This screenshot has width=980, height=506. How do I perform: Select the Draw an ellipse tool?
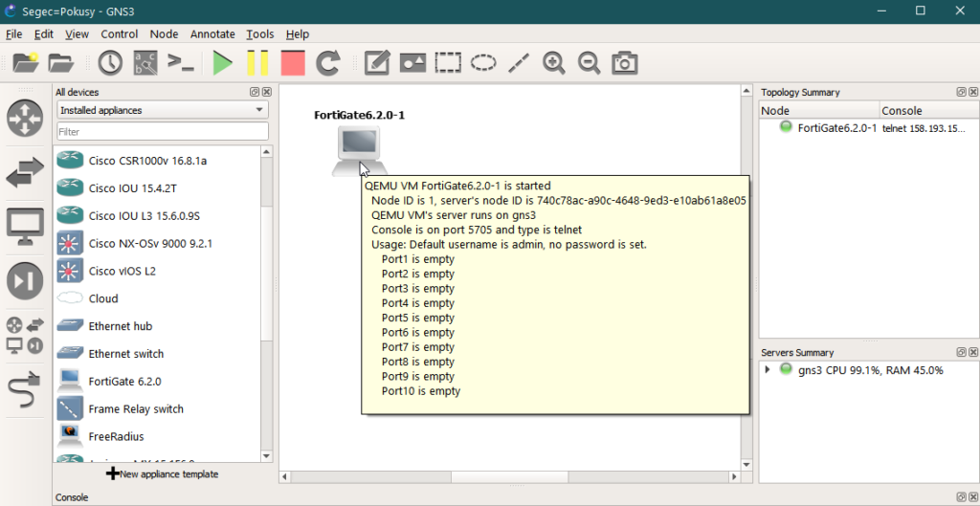click(483, 63)
